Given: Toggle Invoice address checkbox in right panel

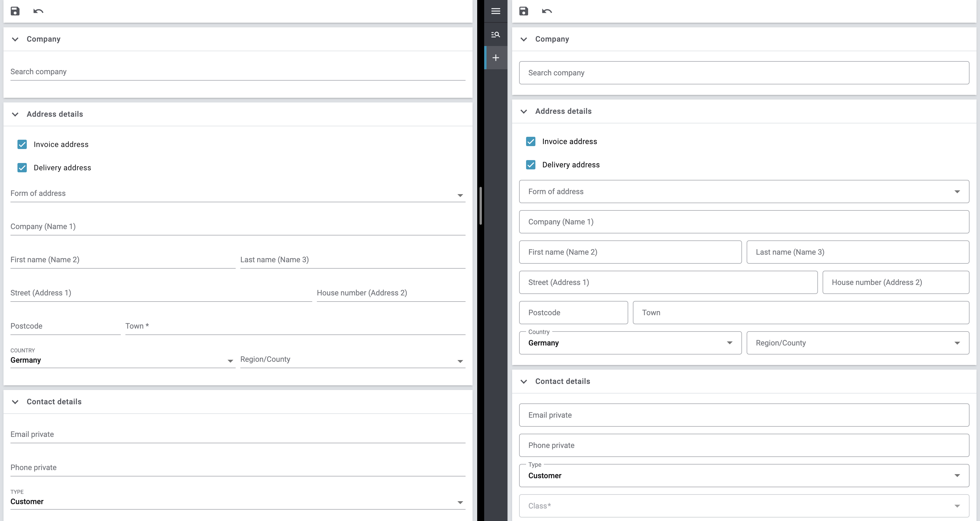Looking at the screenshot, I should point(530,141).
